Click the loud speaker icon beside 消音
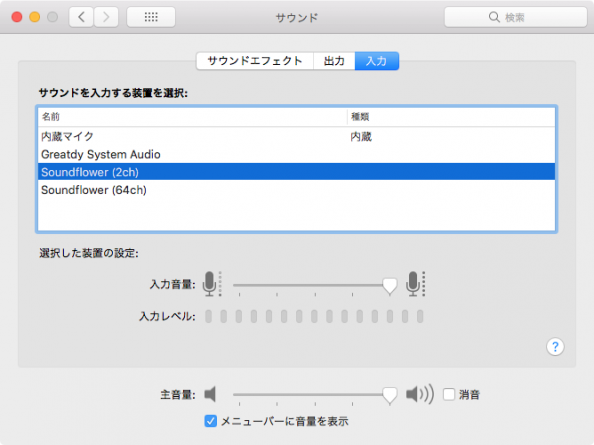The height and width of the screenshot is (445, 594). [420, 394]
